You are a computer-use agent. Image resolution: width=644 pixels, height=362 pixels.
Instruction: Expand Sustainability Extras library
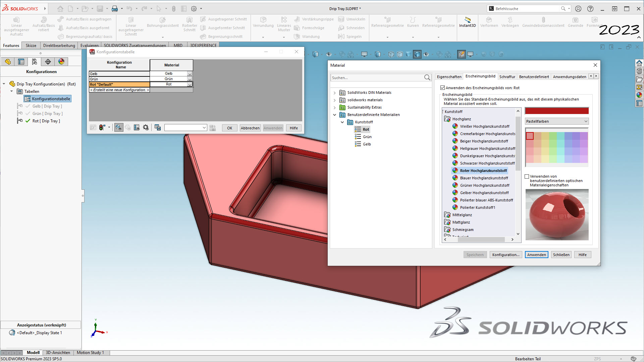pyautogui.click(x=334, y=108)
